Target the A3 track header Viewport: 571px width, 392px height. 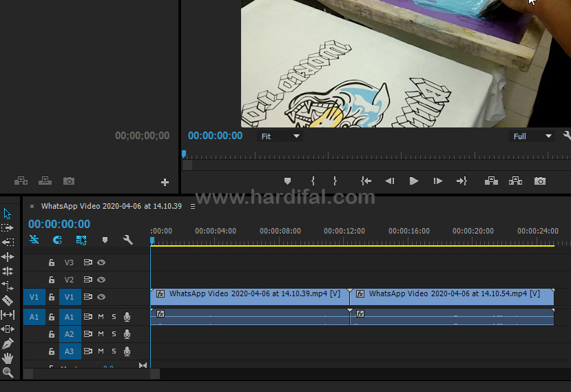pyautogui.click(x=70, y=351)
